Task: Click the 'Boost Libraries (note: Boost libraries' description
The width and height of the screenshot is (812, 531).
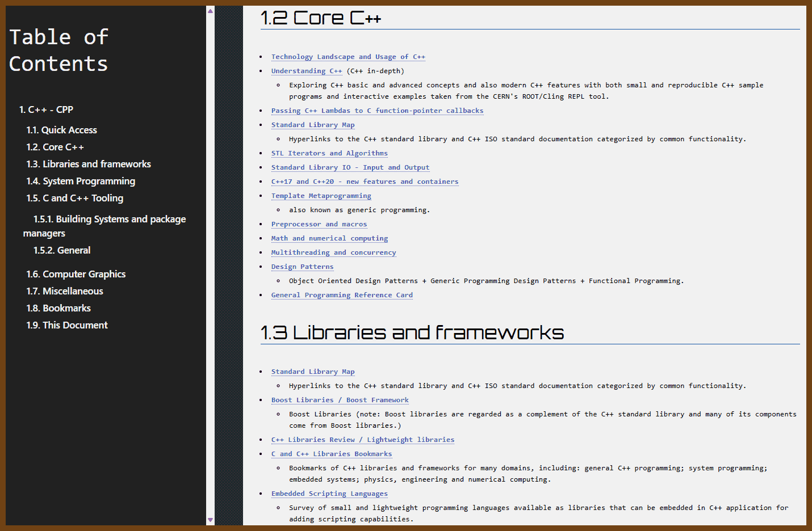Action: coord(542,420)
